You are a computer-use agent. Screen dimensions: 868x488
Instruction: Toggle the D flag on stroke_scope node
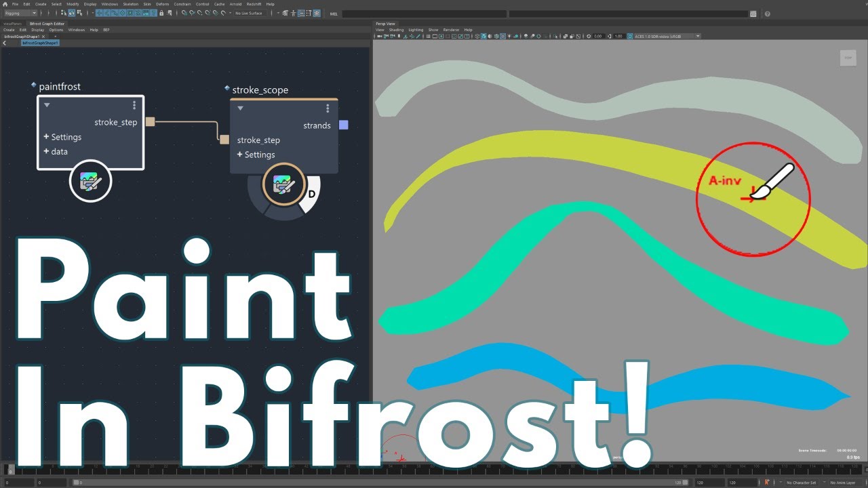(312, 194)
